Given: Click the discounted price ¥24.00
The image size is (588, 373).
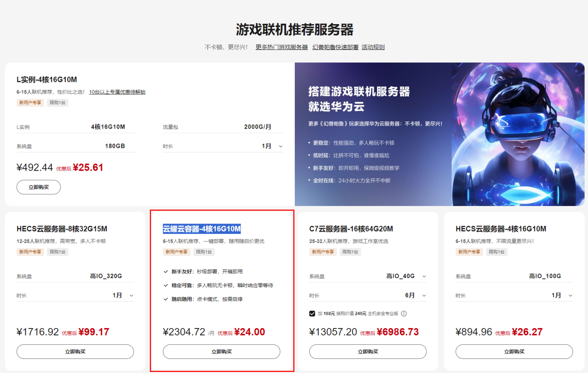Looking at the screenshot, I should click(249, 332).
